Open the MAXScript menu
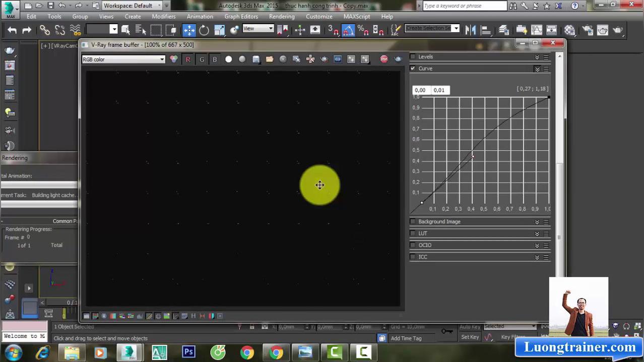 [x=357, y=17]
